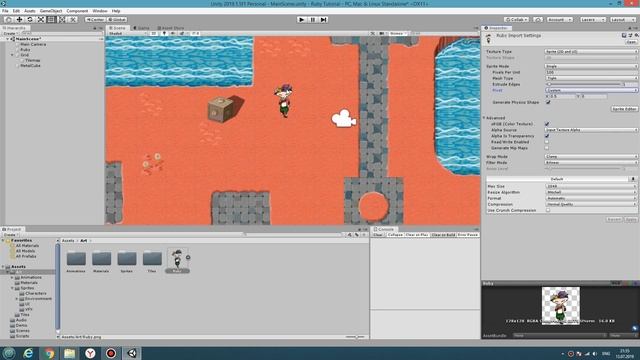The width and height of the screenshot is (640, 360).
Task: Open the Compression dropdown
Action: click(x=591, y=204)
